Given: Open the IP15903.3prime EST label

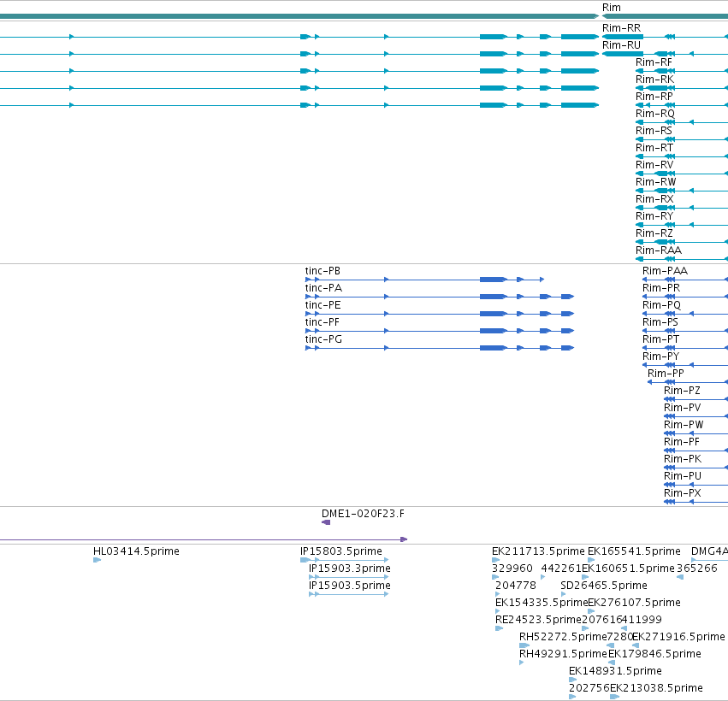Looking at the screenshot, I should (350, 568).
